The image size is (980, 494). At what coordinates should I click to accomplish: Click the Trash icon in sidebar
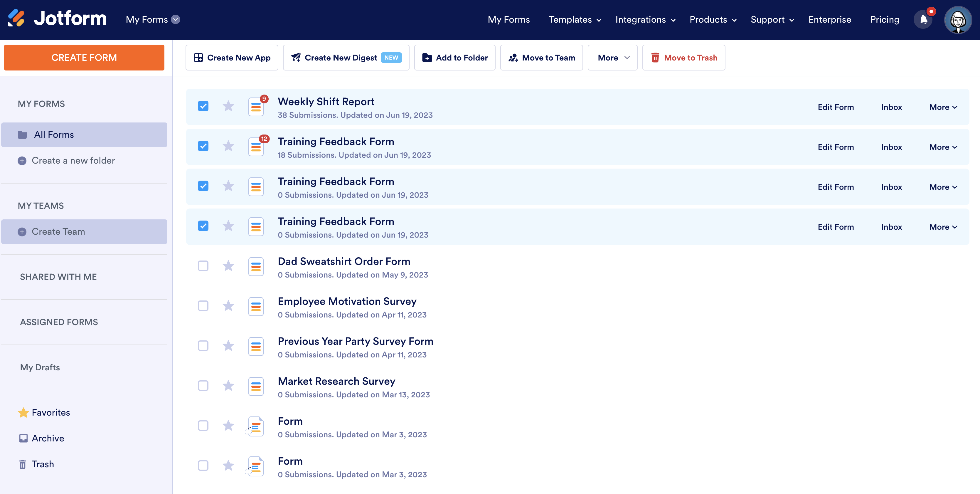click(23, 464)
